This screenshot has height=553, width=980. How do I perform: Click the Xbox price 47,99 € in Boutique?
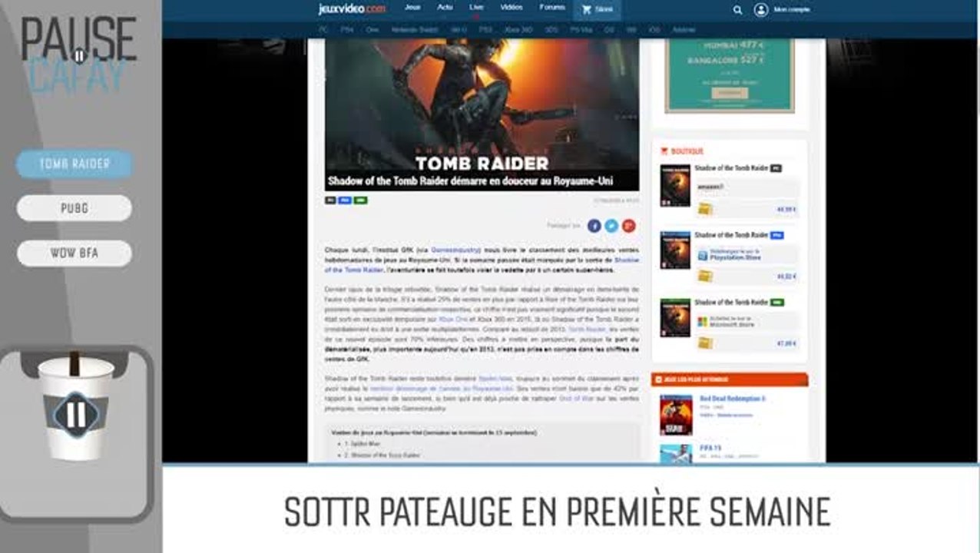pos(786,343)
